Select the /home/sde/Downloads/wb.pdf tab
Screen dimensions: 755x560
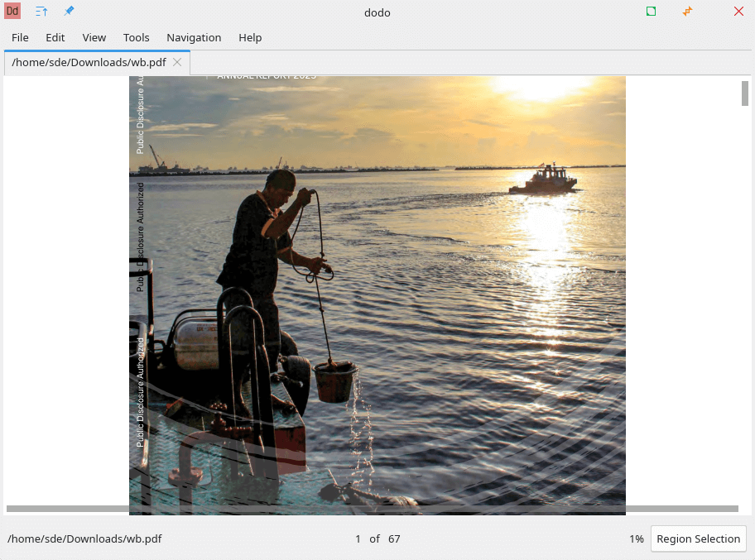click(x=89, y=62)
